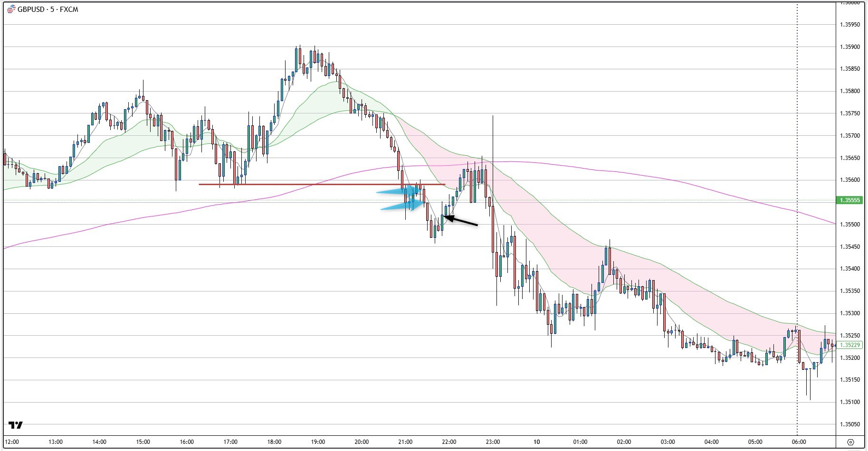Click the GBP/USD flag icon
This screenshot has height=451, width=868.
[x=11, y=9]
